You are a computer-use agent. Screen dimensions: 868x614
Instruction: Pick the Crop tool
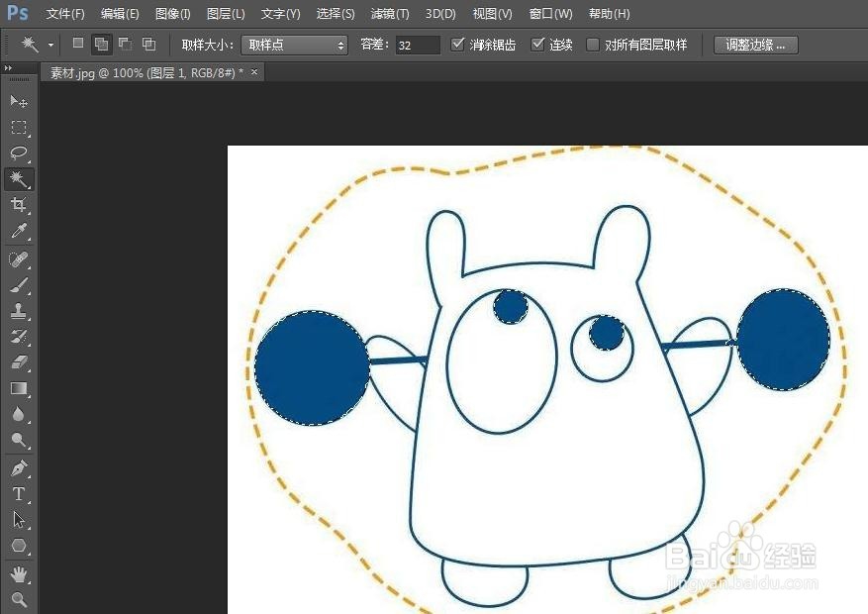(x=18, y=205)
